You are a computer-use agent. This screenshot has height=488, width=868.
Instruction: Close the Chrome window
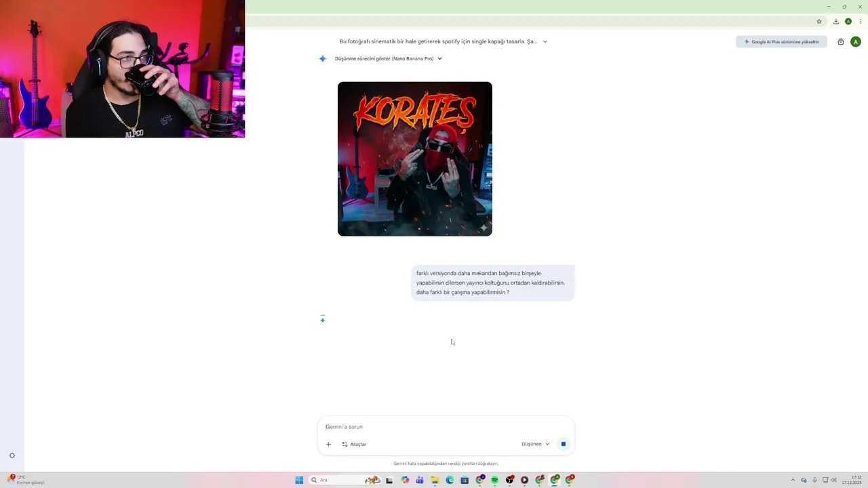tap(860, 7)
